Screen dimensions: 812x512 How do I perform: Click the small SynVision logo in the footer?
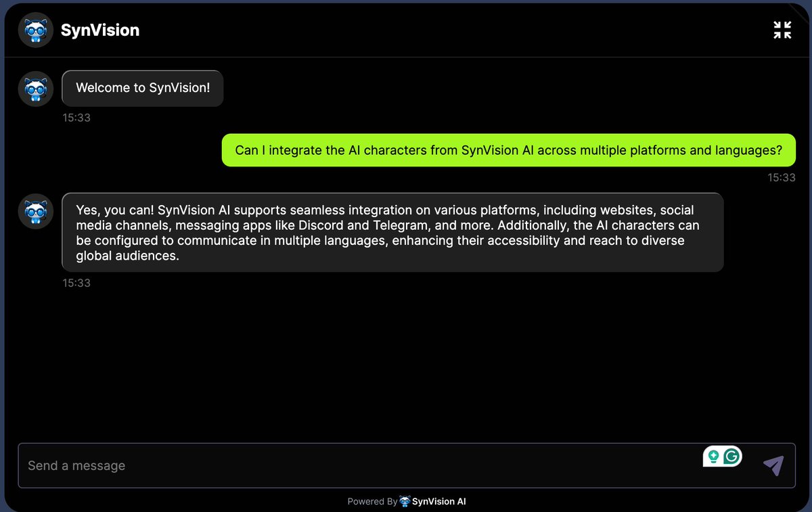pyautogui.click(x=405, y=501)
